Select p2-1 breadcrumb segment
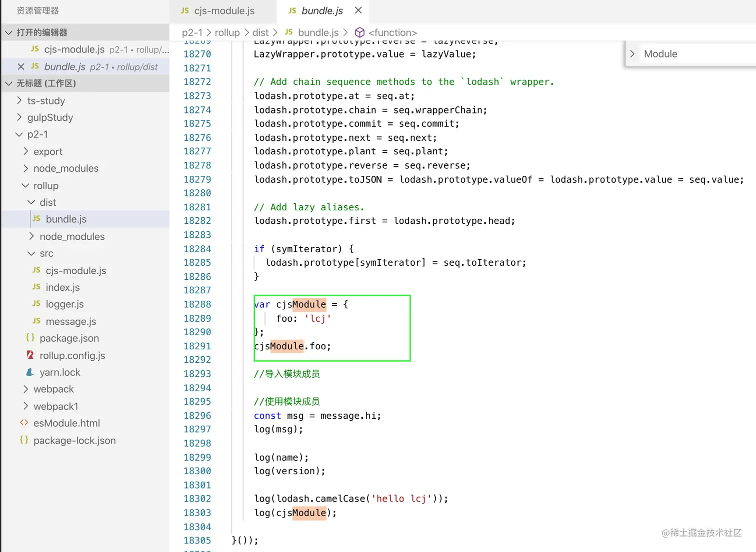This screenshot has width=756, height=552. [192, 32]
